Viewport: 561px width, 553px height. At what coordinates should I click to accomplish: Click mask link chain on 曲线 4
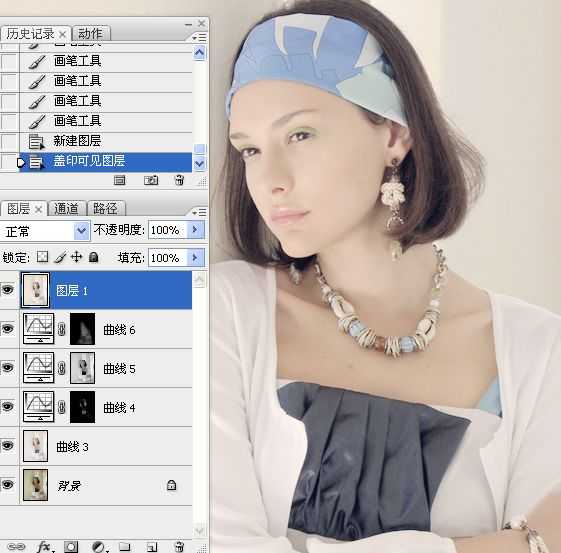tap(62, 407)
